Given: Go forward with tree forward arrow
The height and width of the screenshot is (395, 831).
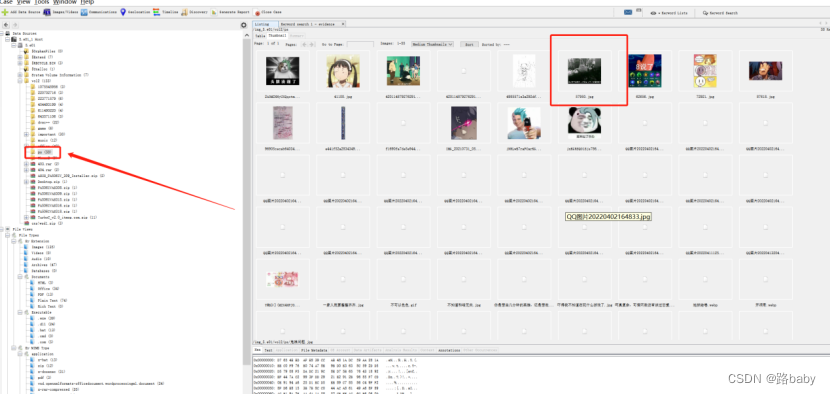Looking at the screenshot, I should point(14,25).
